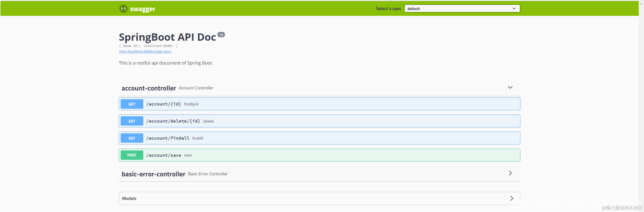Viewport: 644px width, 212px height.
Task: Click the findAll summary label
Action: point(198,138)
